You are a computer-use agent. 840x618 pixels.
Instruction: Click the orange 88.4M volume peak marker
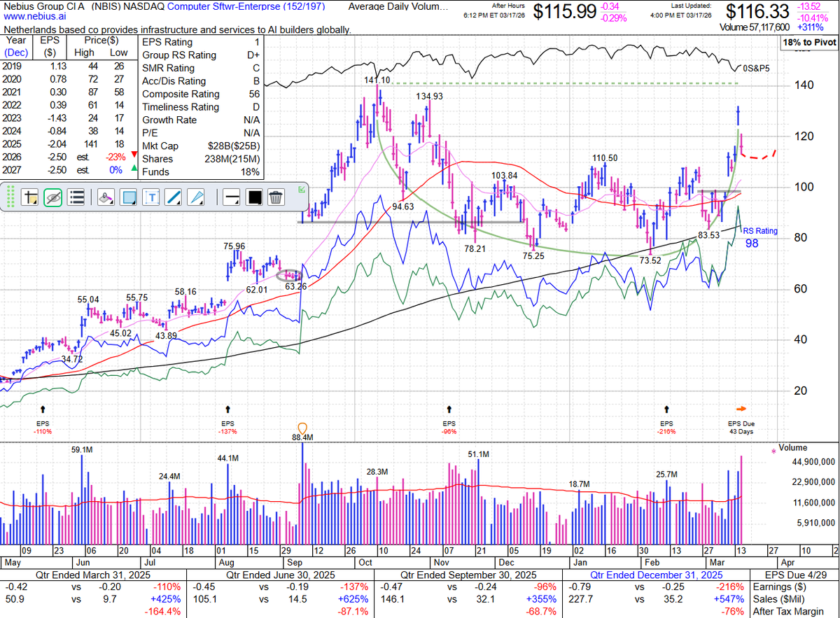[302, 428]
